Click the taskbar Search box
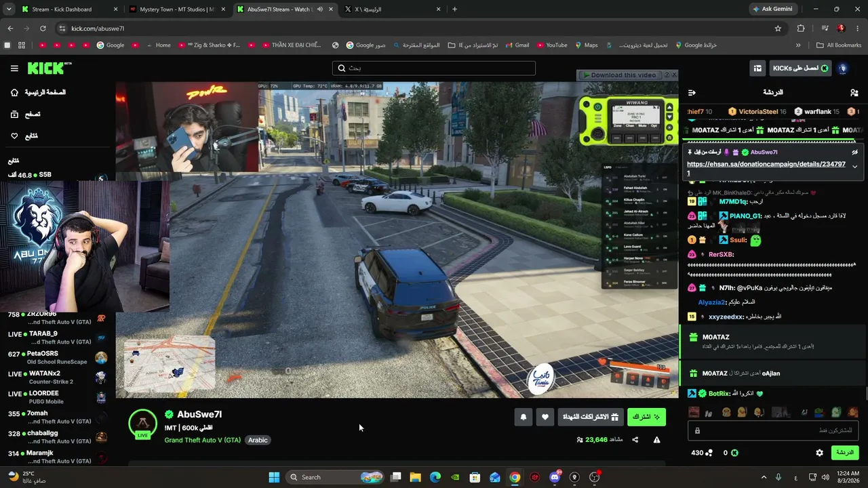The image size is (868, 488). click(336, 477)
